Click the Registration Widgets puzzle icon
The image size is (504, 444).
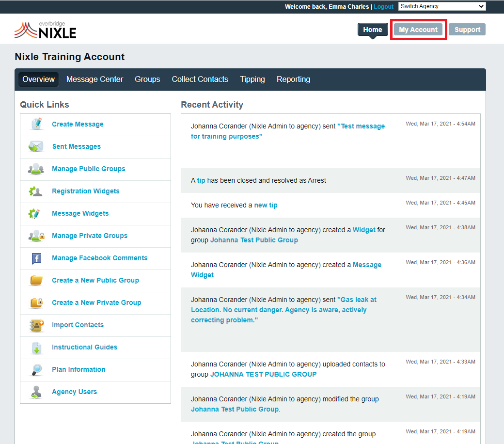[36, 191]
